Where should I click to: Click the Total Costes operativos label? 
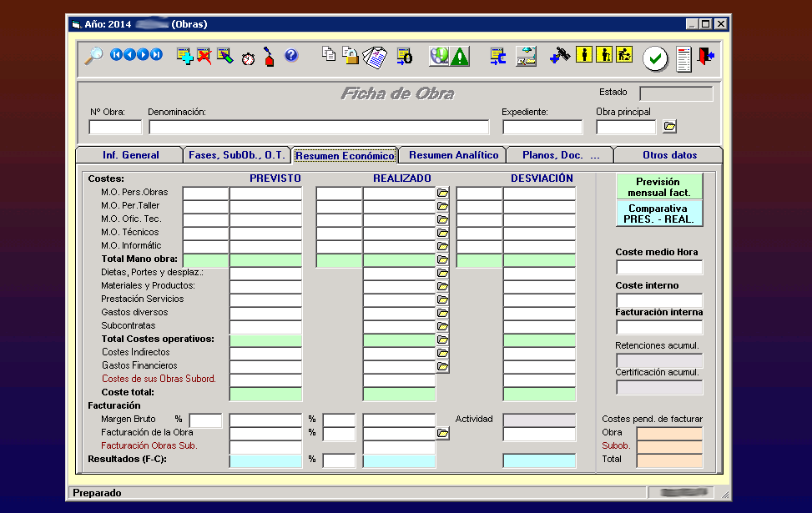[x=158, y=339]
